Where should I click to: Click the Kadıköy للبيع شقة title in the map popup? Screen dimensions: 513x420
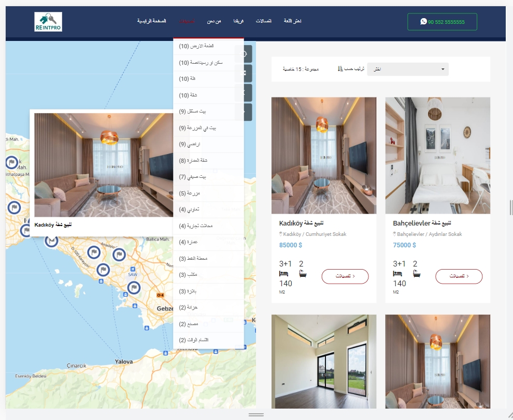[53, 225]
